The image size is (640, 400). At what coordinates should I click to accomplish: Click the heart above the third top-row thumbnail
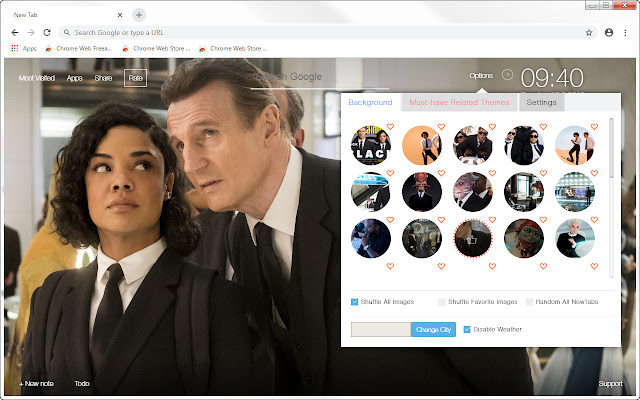[x=492, y=127]
